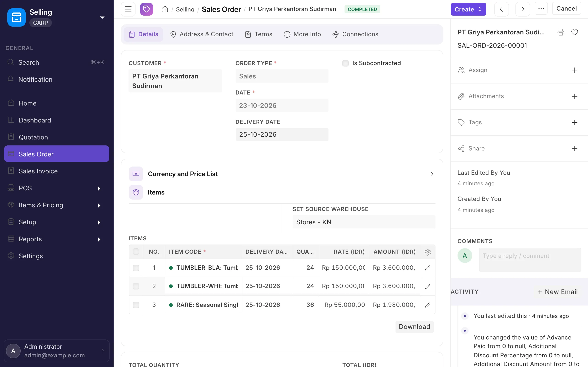Screen dimensions: 588x367
Task: Go to next document arrow
Action: click(523, 9)
